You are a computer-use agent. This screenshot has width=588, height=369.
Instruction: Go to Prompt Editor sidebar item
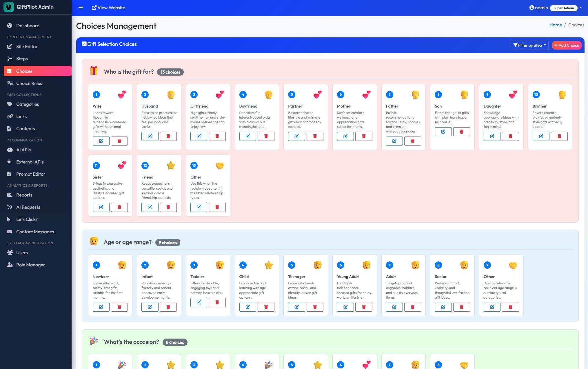(x=31, y=174)
